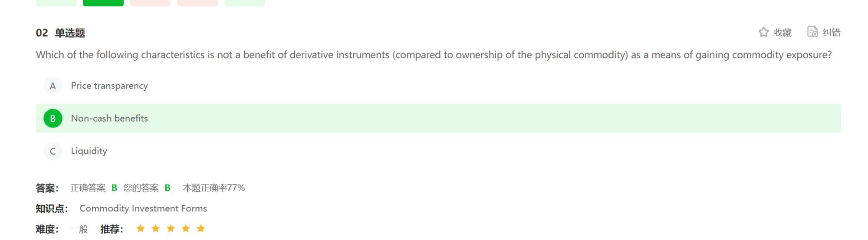Click the star favorite icon

(x=763, y=32)
